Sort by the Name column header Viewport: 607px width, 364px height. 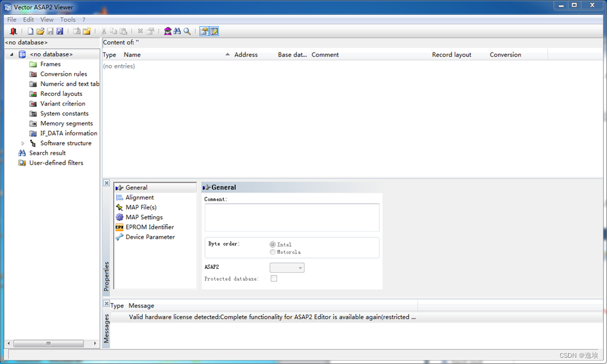coord(177,55)
